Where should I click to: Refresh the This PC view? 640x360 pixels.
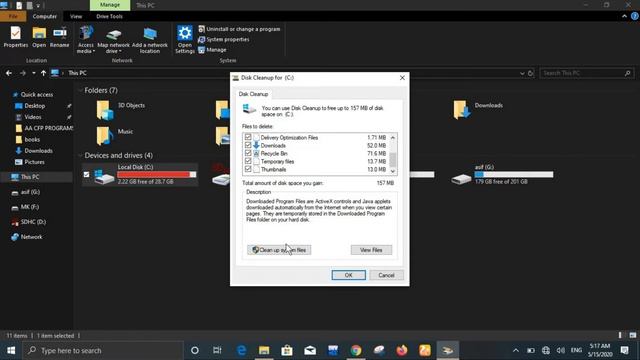(531, 73)
